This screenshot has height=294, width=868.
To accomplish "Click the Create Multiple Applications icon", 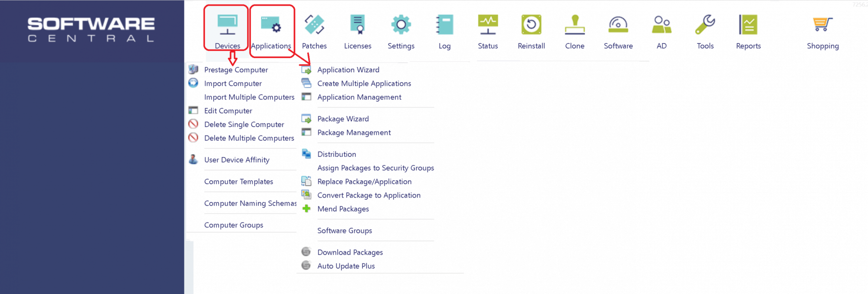I will click(x=306, y=83).
